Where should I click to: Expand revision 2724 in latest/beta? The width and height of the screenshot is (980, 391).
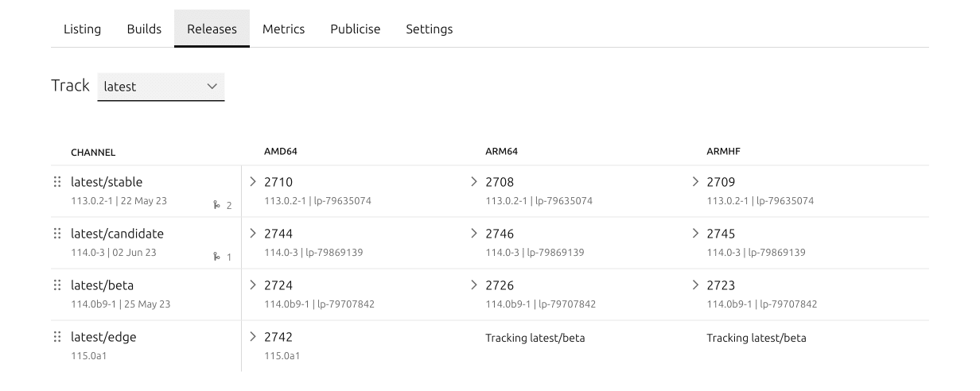click(x=254, y=285)
